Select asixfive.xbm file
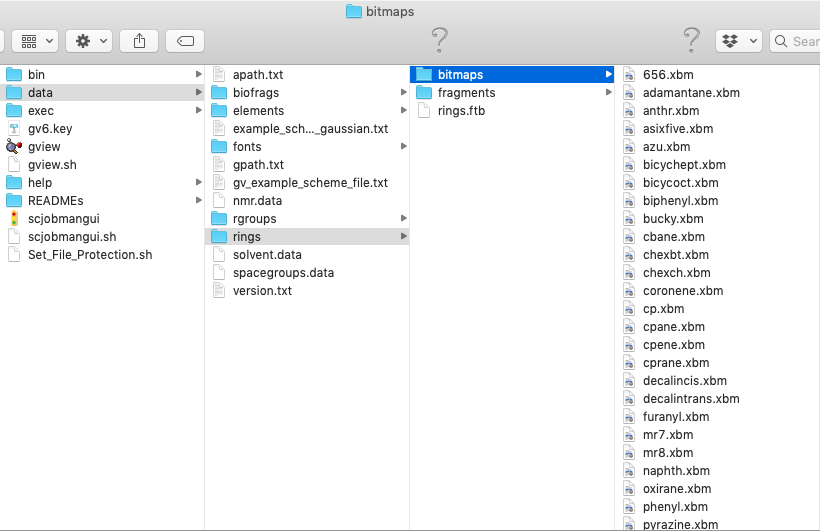 [x=718, y=129]
